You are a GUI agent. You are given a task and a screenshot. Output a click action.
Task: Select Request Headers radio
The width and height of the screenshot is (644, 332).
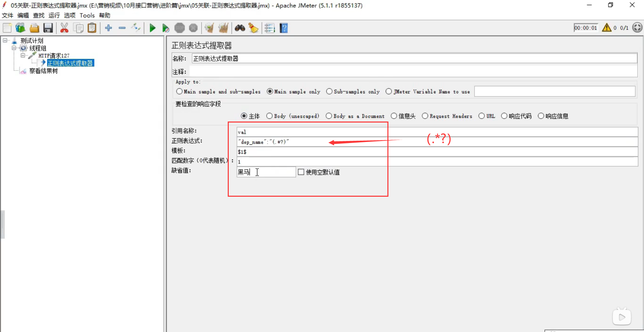(425, 116)
